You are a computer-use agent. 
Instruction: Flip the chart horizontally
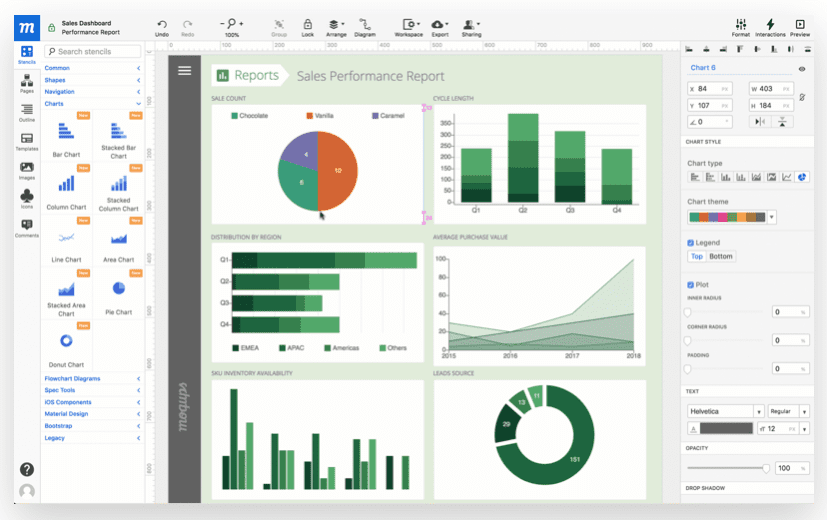coord(759,122)
